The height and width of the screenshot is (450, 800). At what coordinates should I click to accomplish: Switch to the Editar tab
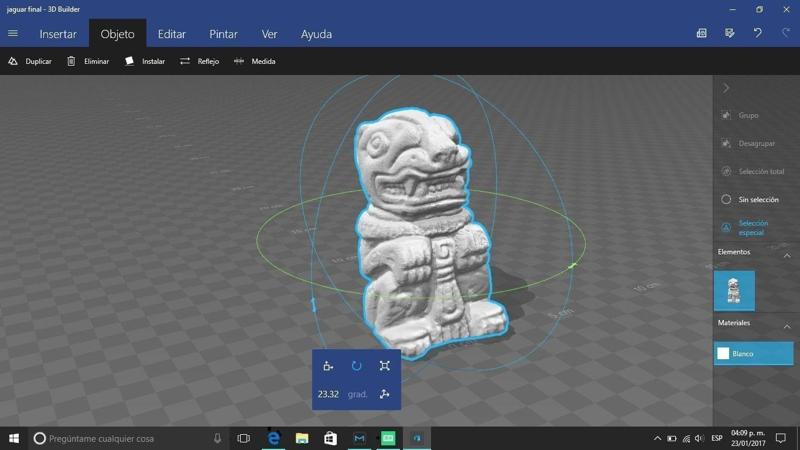pyautogui.click(x=171, y=34)
